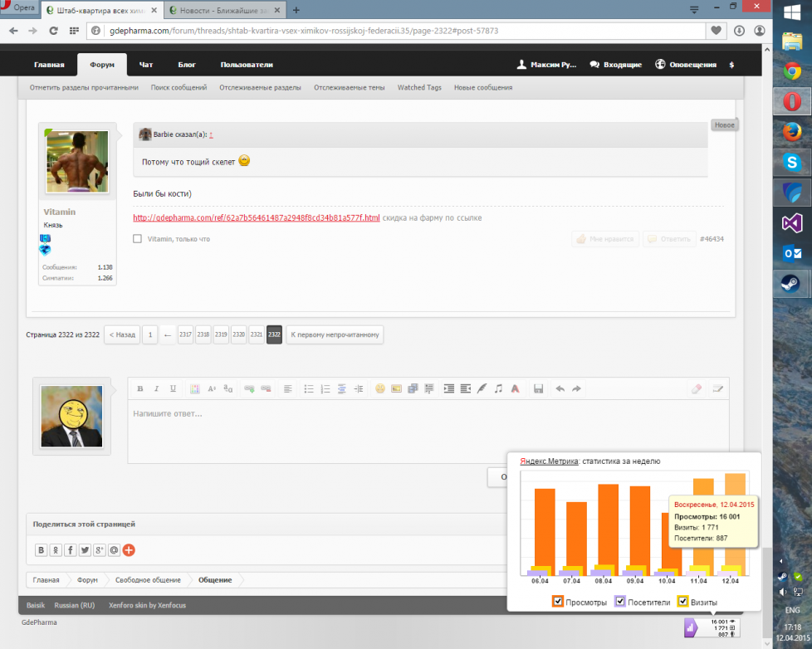
Task: Click the gdepharma referral link
Action: (257, 218)
